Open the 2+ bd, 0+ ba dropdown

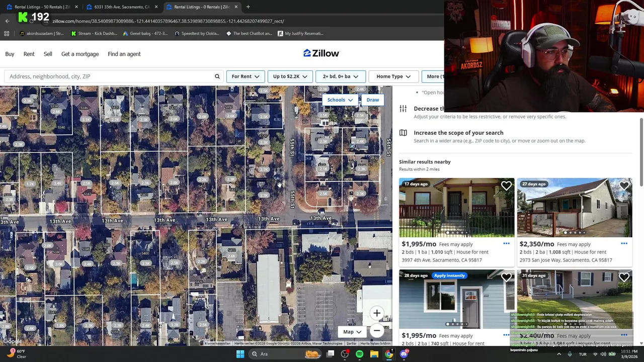coord(340,76)
